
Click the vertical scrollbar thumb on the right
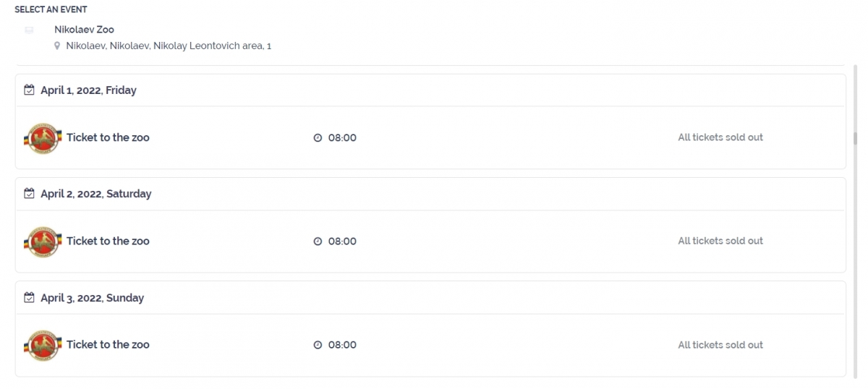click(x=854, y=139)
